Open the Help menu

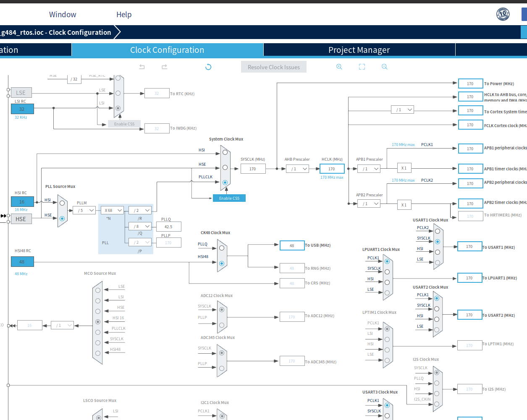[x=124, y=14]
